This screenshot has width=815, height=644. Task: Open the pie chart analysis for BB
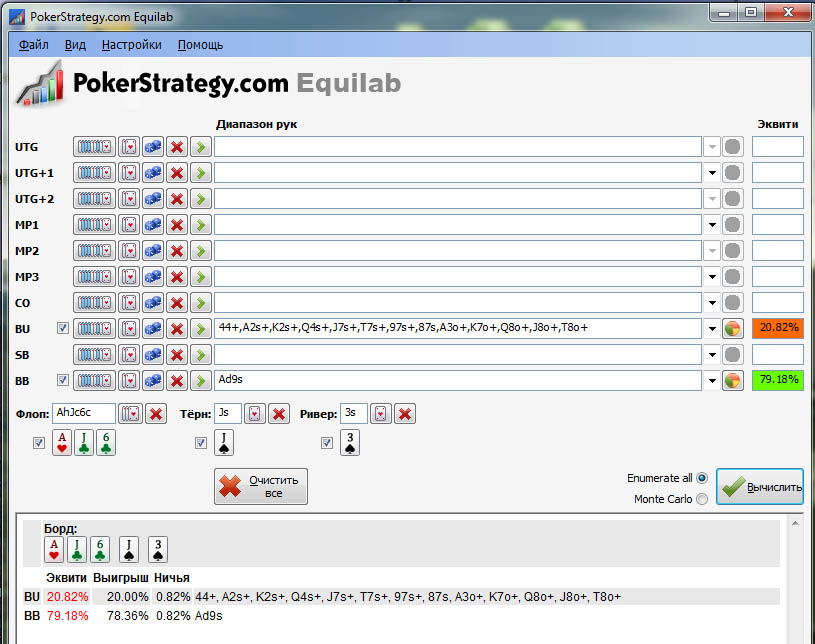coord(732,381)
